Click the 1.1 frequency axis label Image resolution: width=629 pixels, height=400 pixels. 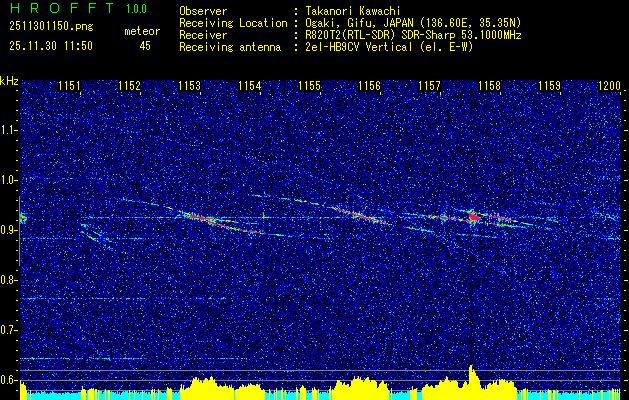click(9, 130)
